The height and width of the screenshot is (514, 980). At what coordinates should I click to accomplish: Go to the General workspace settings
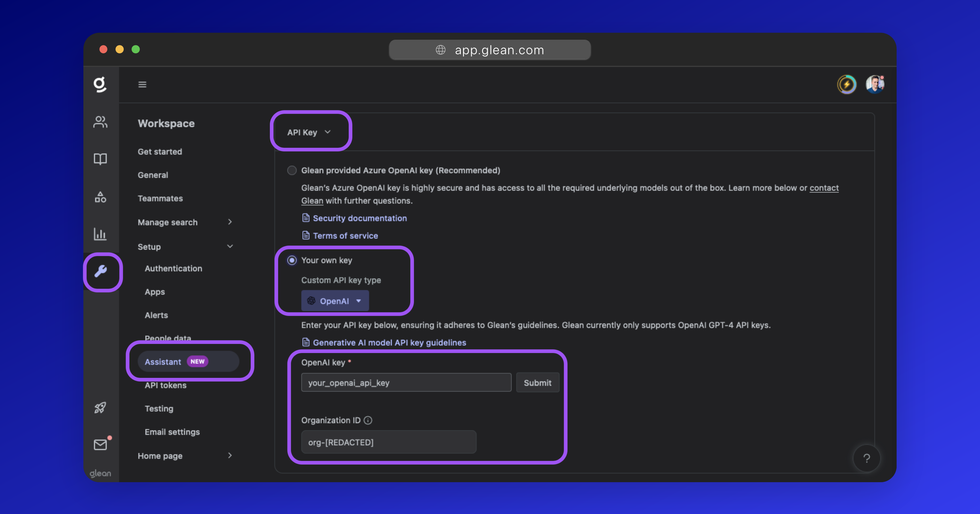coord(153,175)
